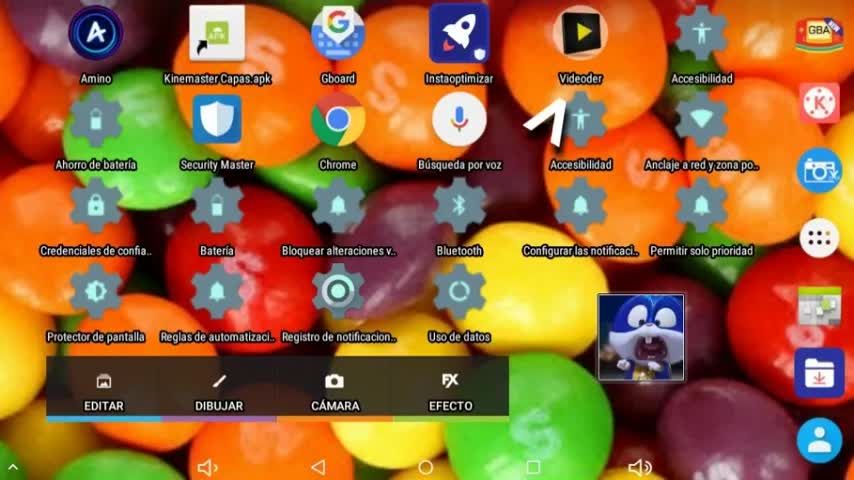Open Security Master shield app
Screen dimensions: 854x480
tap(217, 121)
